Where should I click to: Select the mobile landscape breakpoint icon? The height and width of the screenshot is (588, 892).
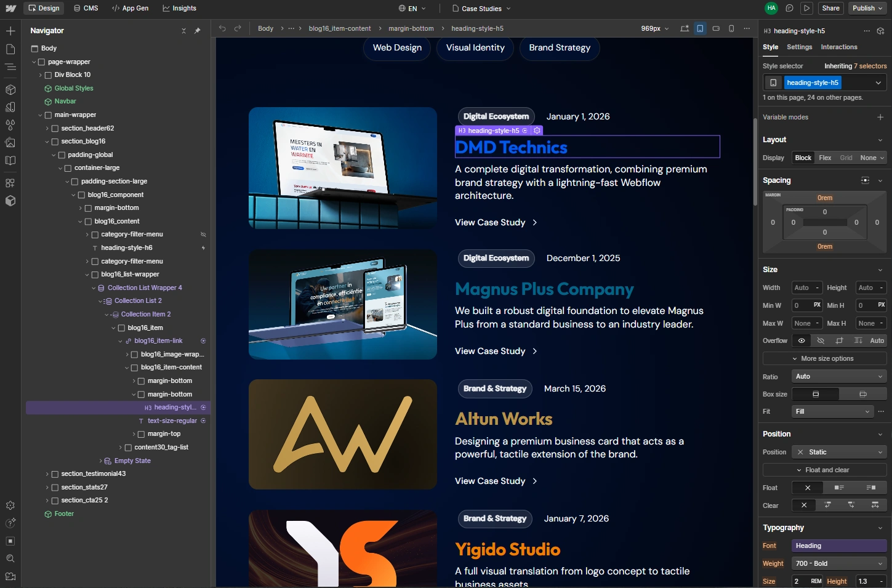click(716, 28)
